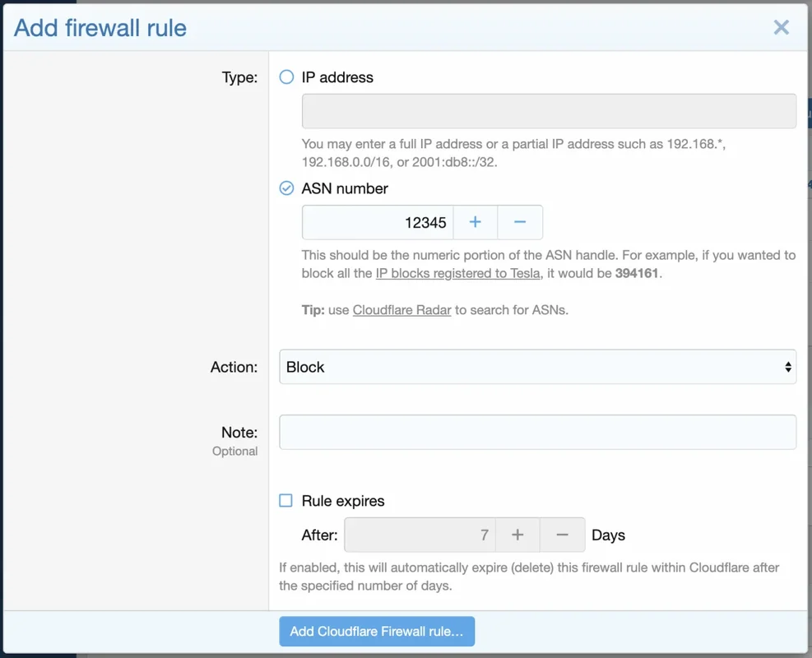The height and width of the screenshot is (658, 812).
Task: Increment the expiry Days plus button
Action: tap(517, 535)
